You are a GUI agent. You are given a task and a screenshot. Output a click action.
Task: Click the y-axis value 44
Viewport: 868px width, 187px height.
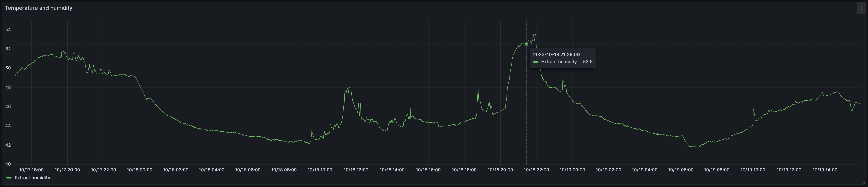coord(8,126)
